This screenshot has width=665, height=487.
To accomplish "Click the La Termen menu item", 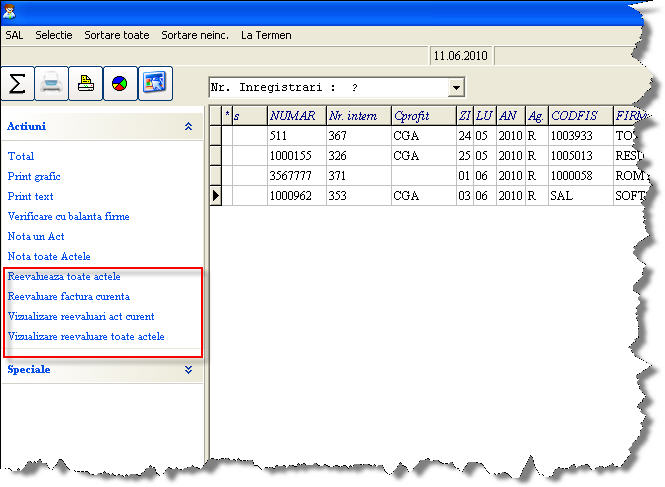I will pyautogui.click(x=266, y=35).
